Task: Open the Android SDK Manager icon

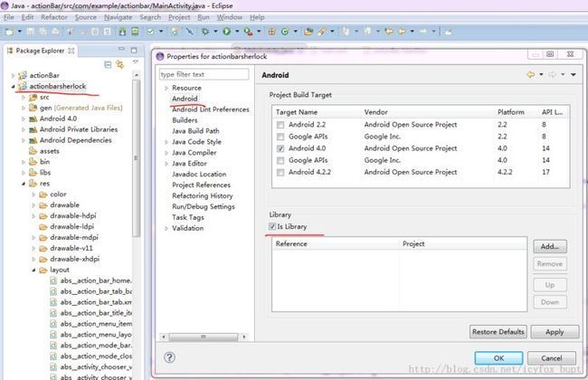Action: (x=122, y=32)
